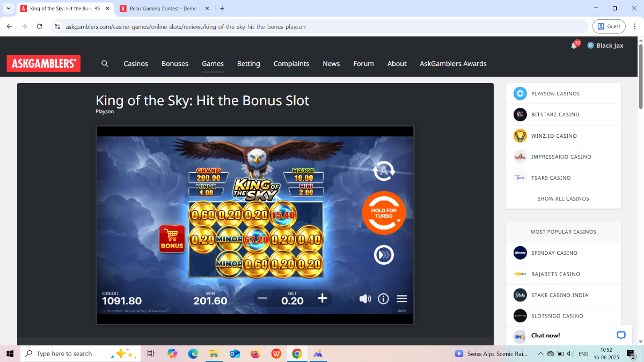Open a new browser tab
Viewport: 644px width, 362px height.
coord(222,9)
